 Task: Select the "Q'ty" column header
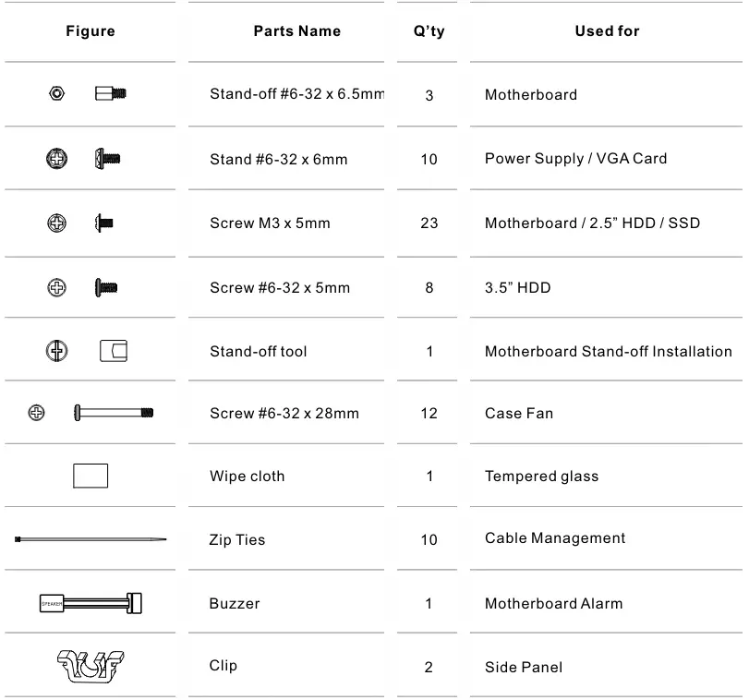429,31
